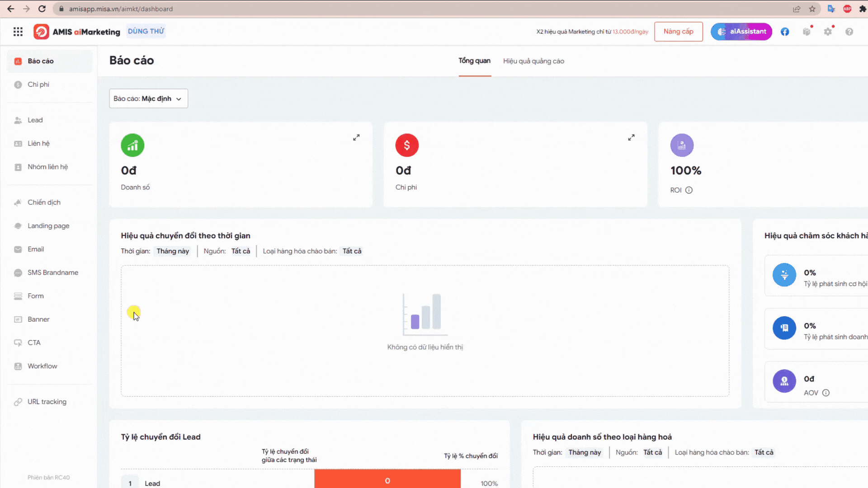The width and height of the screenshot is (868, 488).
Task: Open the Nhóm liên hệ sidebar item
Action: pos(50,167)
